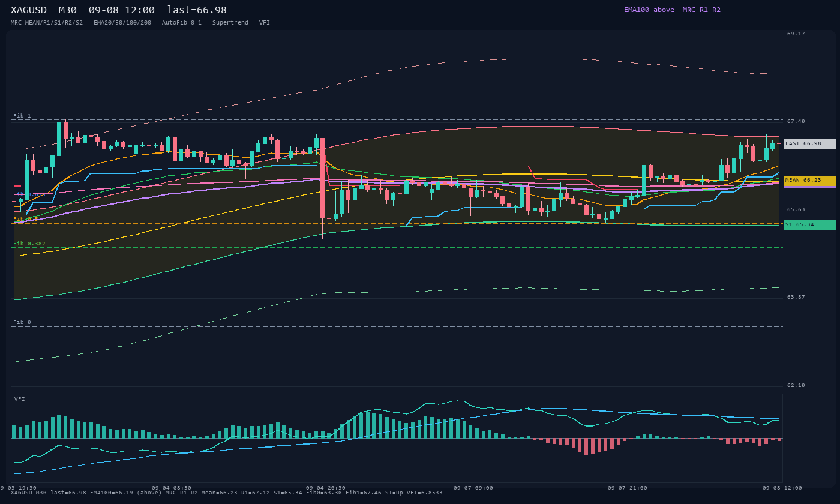Click the 09-07 21:00 time axis label

[628, 488]
